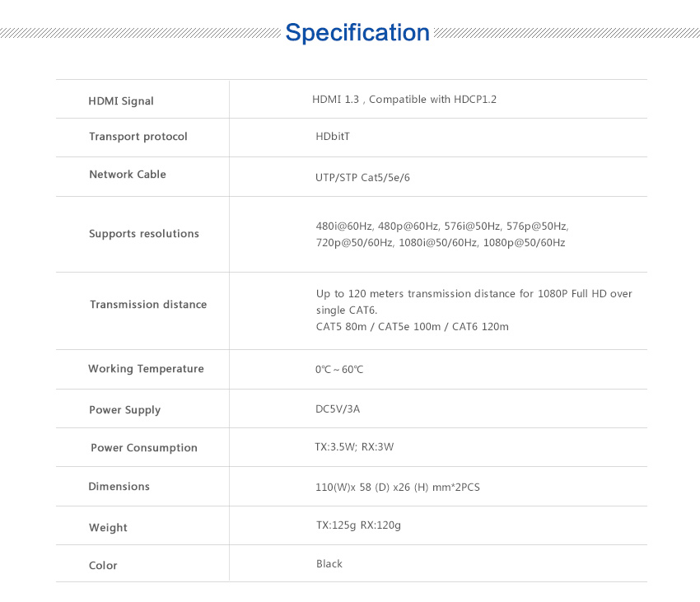Click the 0℃~60℃ temperature value
The width and height of the screenshot is (700, 602).
pos(339,370)
